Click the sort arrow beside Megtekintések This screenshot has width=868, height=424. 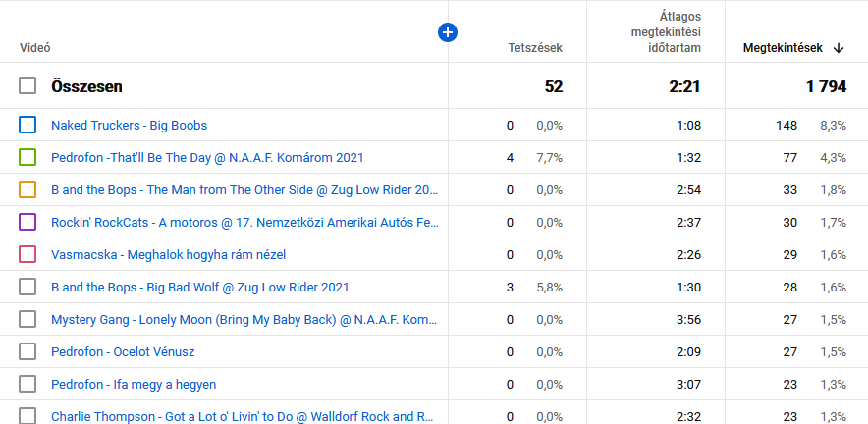(x=839, y=48)
